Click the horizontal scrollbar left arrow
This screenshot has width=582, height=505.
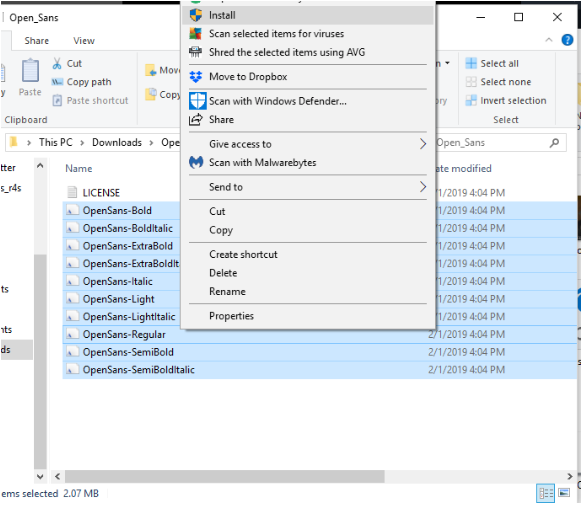[58, 476]
